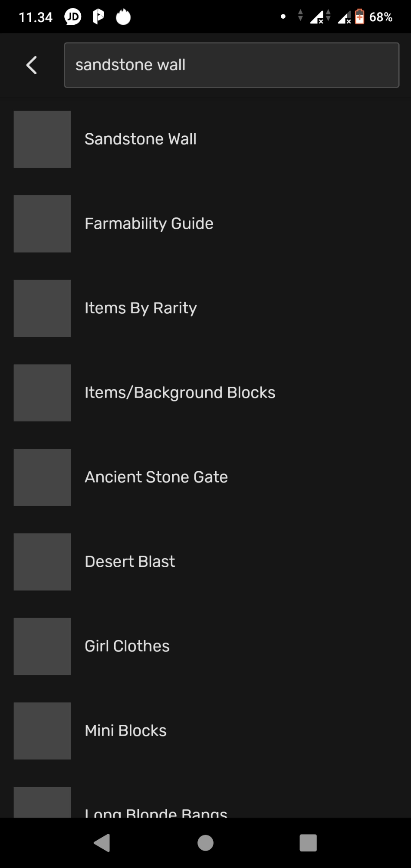Tap the Long Blonde Bangs result
The image size is (411, 868).
click(156, 812)
